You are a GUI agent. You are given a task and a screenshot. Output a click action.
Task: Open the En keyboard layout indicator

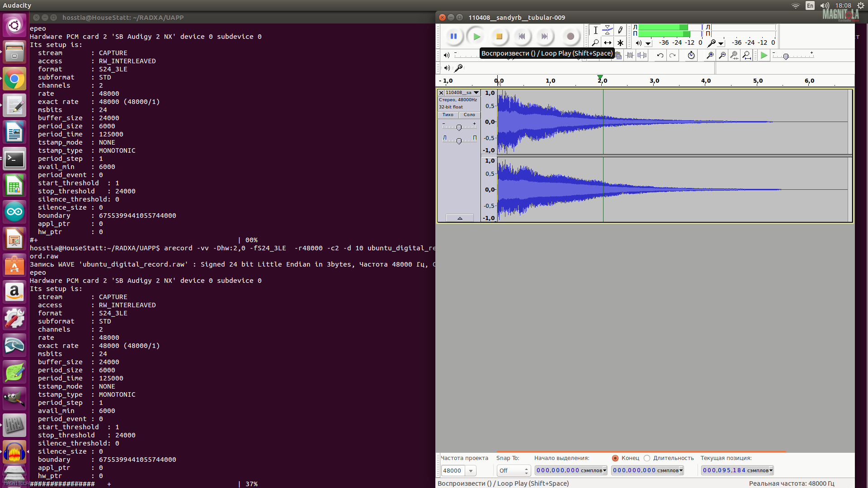(x=810, y=5)
